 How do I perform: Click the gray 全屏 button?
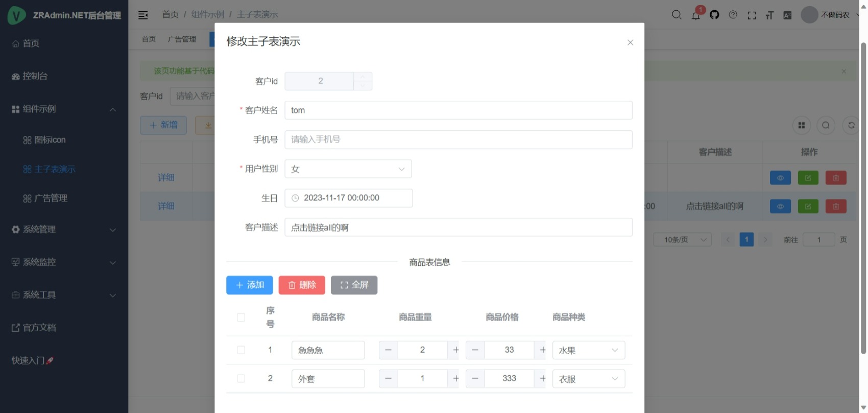[x=354, y=285]
